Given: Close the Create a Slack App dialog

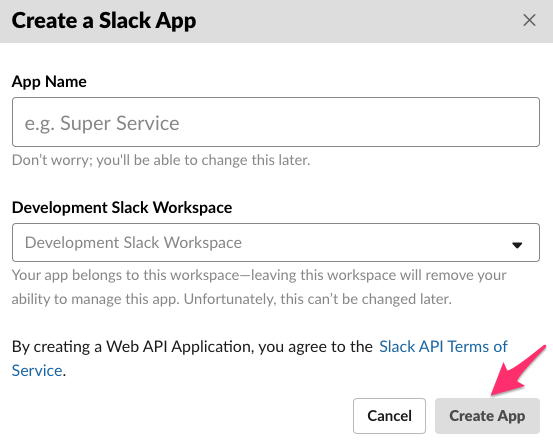Looking at the screenshot, I should [x=529, y=20].
